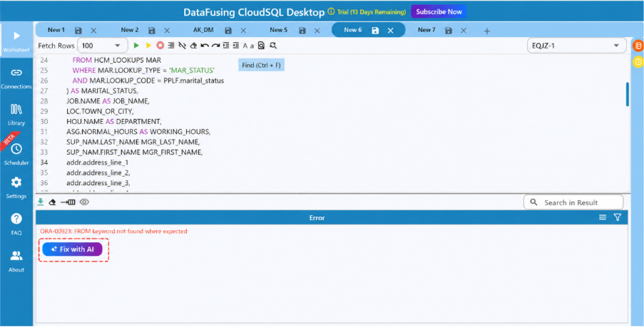This screenshot has height=327, width=644.
Task: Click the SQL editor vertical scrollbar
Action: [x=627, y=94]
